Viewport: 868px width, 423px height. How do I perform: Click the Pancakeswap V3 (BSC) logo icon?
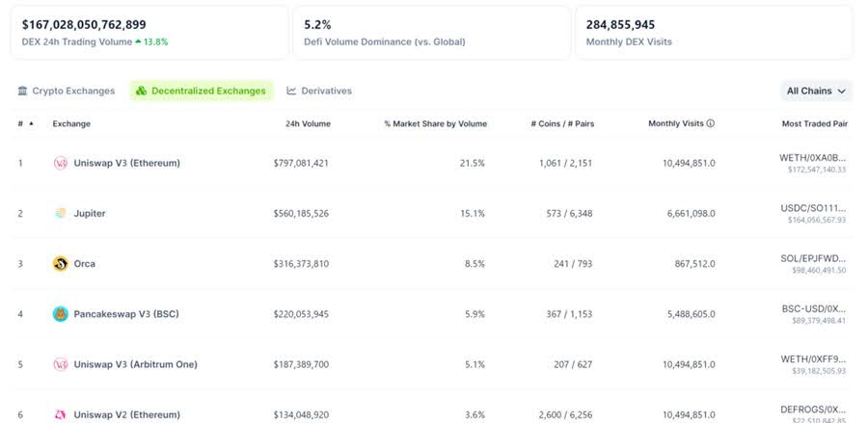61,314
